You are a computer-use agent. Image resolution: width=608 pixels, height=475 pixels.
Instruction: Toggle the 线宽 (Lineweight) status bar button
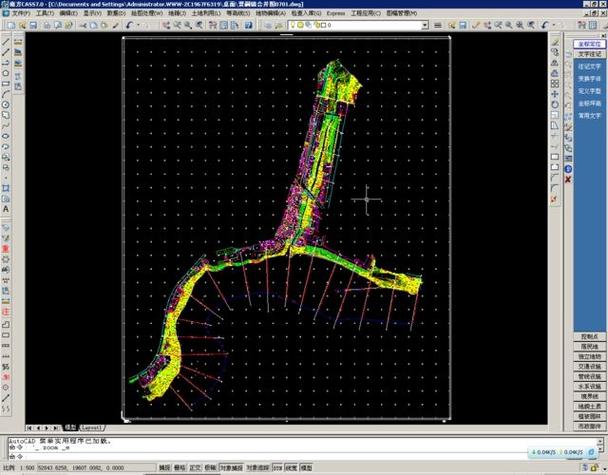[291, 468]
